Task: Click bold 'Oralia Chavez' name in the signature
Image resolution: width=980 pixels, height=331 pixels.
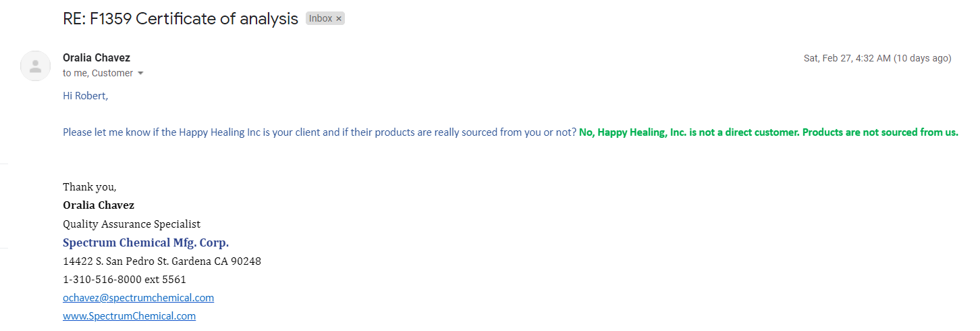Action: click(99, 205)
